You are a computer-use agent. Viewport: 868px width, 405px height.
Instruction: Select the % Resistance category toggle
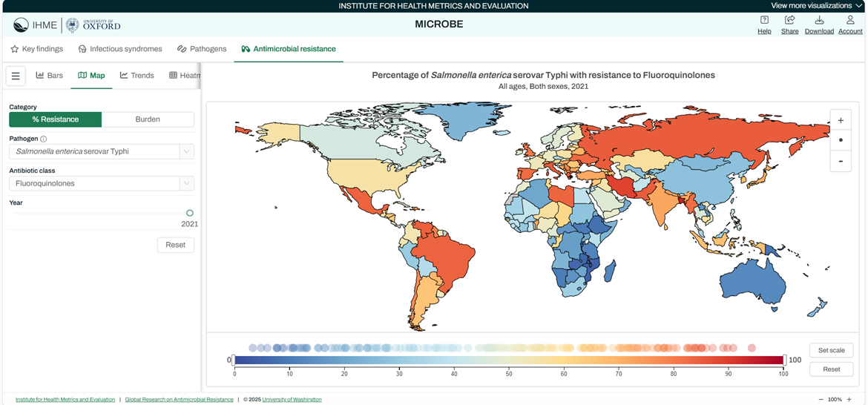click(x=55, y=119)
